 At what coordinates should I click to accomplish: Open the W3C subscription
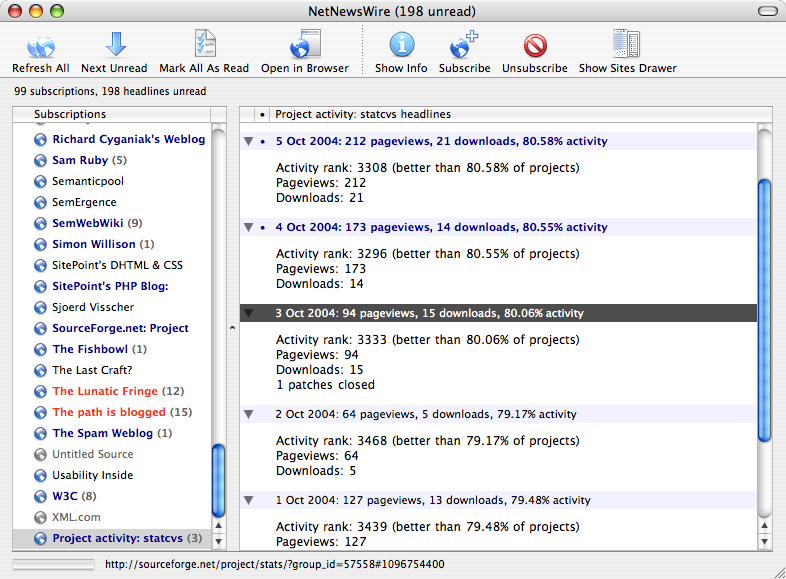click(66, 496)
